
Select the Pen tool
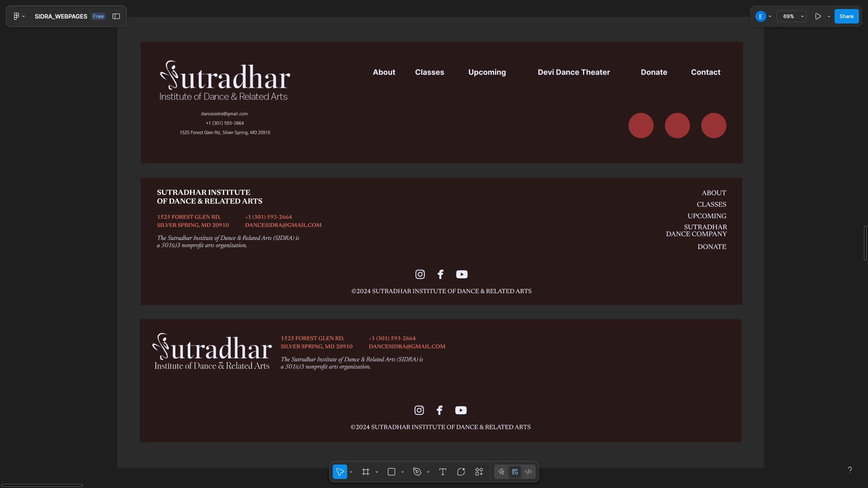tap(417, 472)
